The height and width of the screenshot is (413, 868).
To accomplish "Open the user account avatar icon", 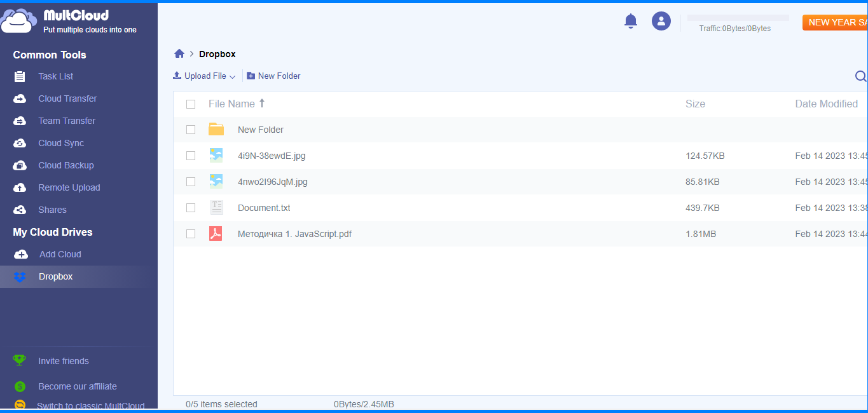I will [661, 21].
